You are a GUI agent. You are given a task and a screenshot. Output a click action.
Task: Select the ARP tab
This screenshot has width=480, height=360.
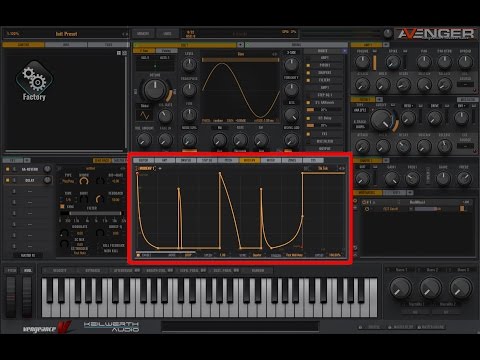(165, 160)
